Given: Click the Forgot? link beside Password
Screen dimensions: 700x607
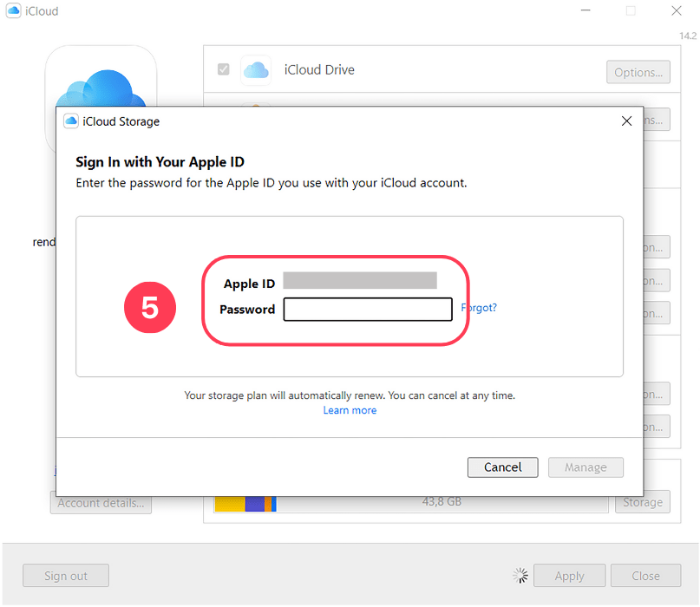Looking at the screenshot, I should (479, 308).
